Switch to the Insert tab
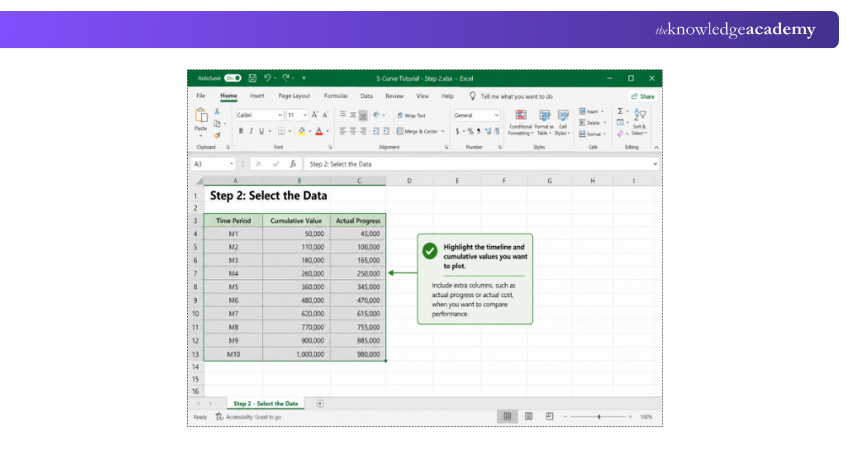 click(x=257, y=96)
